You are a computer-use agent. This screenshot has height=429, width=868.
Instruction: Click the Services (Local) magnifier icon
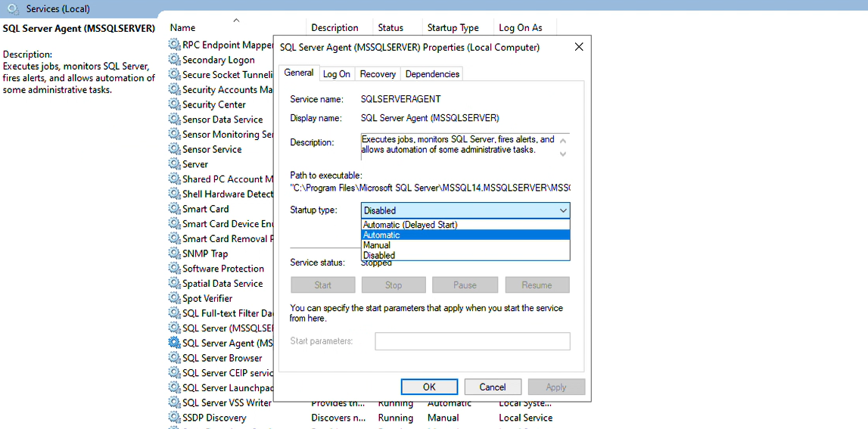[14, 8]
